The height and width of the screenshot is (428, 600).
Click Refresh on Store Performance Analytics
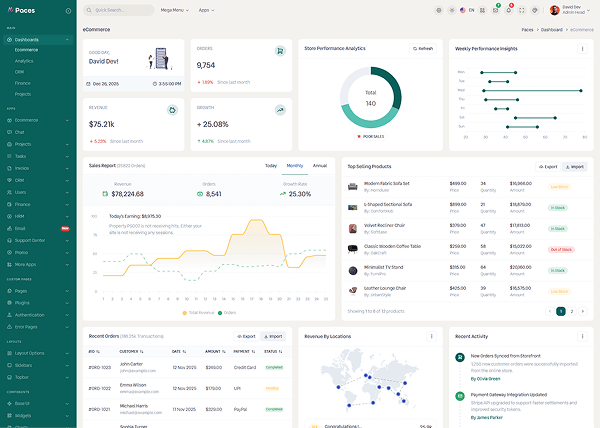pos(423,48)
